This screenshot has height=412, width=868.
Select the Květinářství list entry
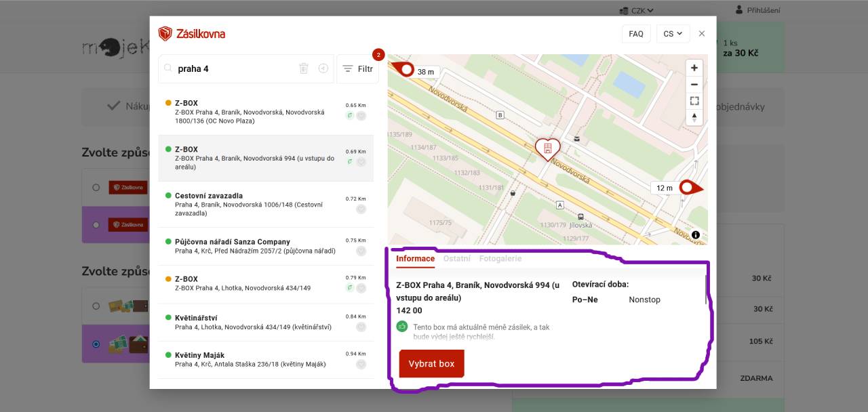[266, 322]
